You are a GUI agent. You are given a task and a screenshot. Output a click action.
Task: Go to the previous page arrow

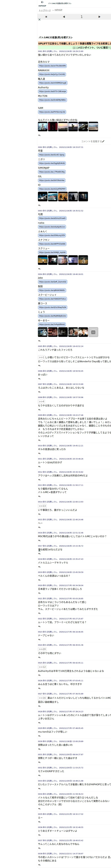(64, 16)
